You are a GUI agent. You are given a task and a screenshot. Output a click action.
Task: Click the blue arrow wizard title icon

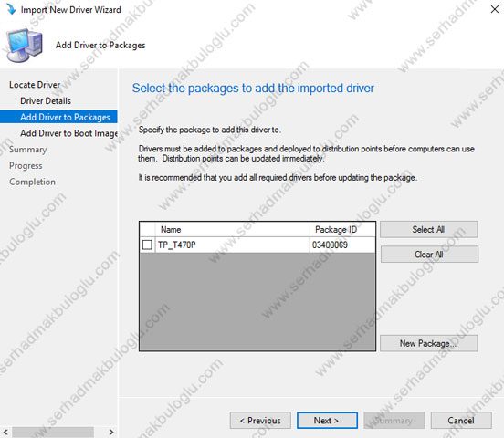coord(11,9)
